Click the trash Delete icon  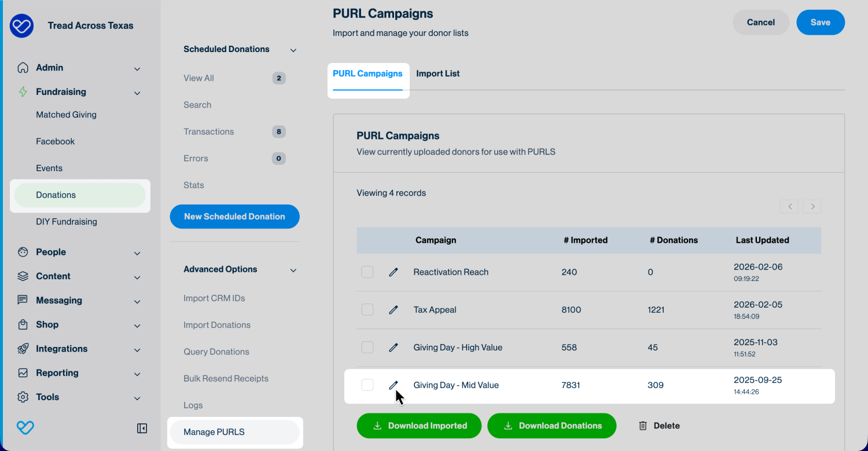tap(643, 426)
